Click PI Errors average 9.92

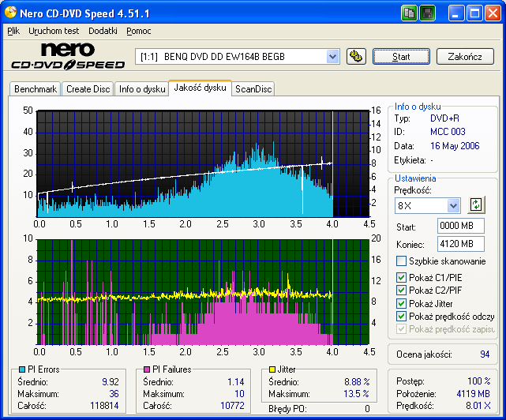pyautogui.click(x=111, y=382)
